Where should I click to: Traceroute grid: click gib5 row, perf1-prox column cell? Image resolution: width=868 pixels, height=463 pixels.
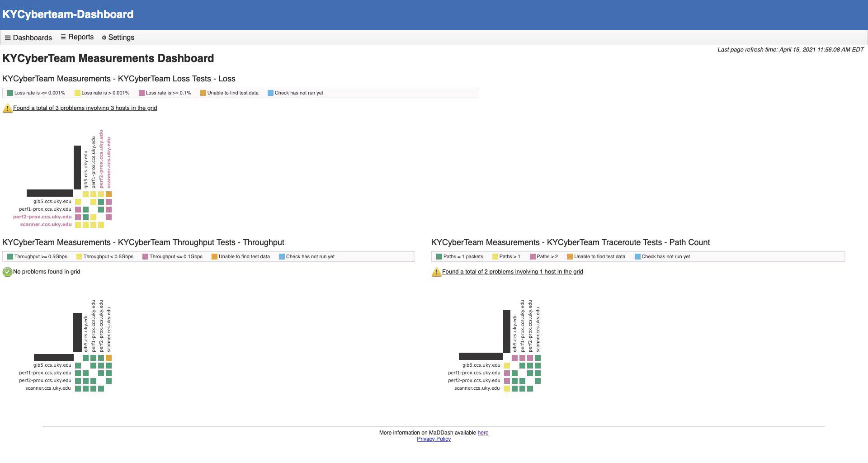click(x=522, y=365)
